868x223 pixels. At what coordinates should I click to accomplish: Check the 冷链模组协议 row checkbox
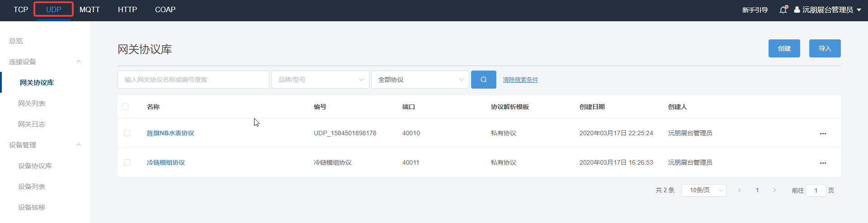(x=127, y=162)
